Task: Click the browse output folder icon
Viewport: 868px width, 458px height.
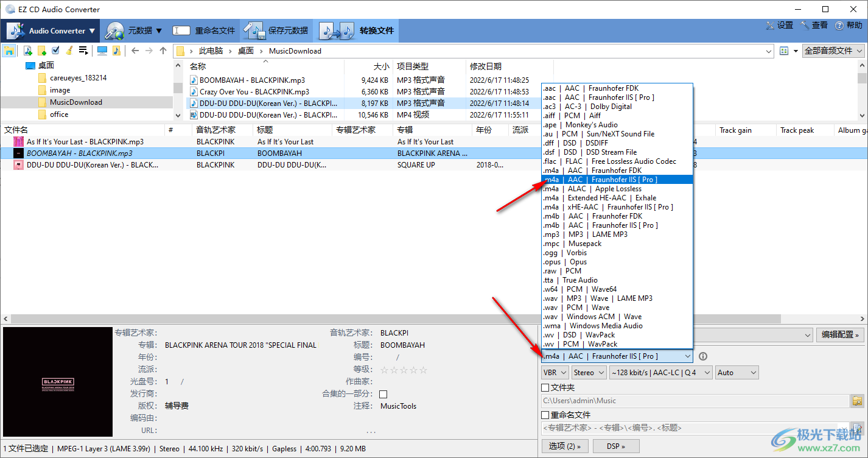Action: coord(858,401)
